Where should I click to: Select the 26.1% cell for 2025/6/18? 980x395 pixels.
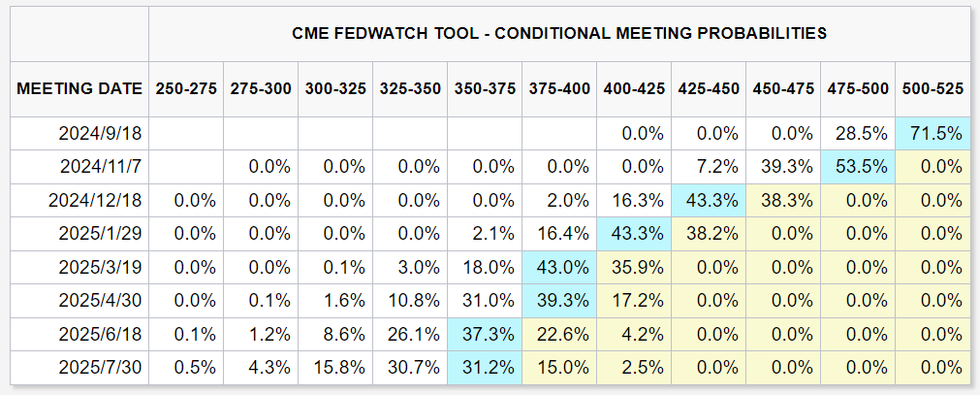pos(410,333)
